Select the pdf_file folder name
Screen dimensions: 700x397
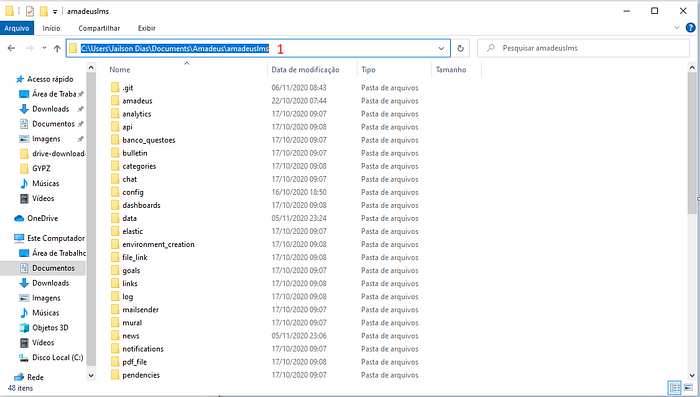(x=134, y=362)
